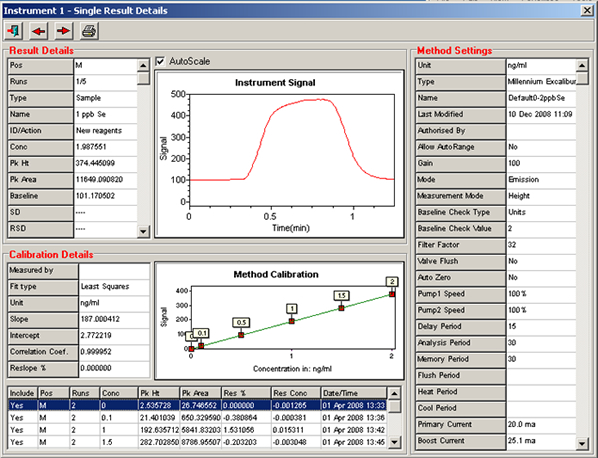This screenshot has height=458, width=598.
Task: Go to next result with right arrow
Action: (63, 31)
